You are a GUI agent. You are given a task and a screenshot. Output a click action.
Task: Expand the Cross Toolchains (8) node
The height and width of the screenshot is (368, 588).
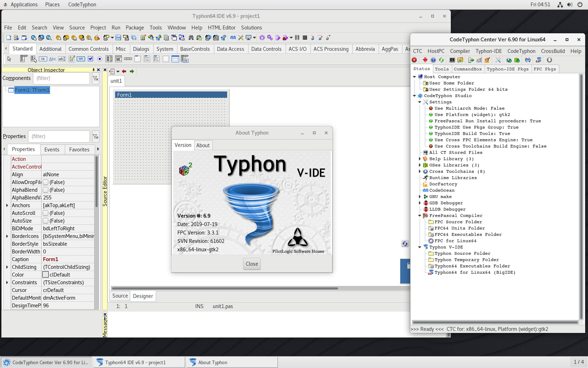420,171
